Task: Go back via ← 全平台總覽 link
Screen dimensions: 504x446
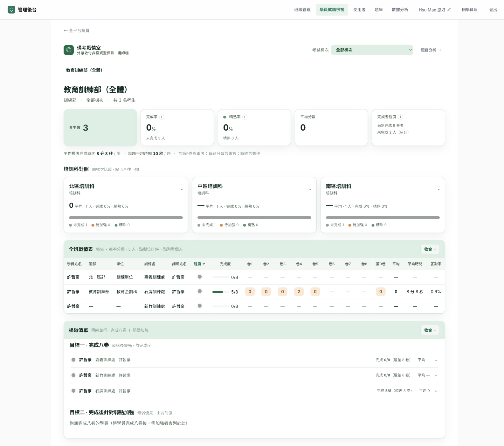Action: (77, 30)
